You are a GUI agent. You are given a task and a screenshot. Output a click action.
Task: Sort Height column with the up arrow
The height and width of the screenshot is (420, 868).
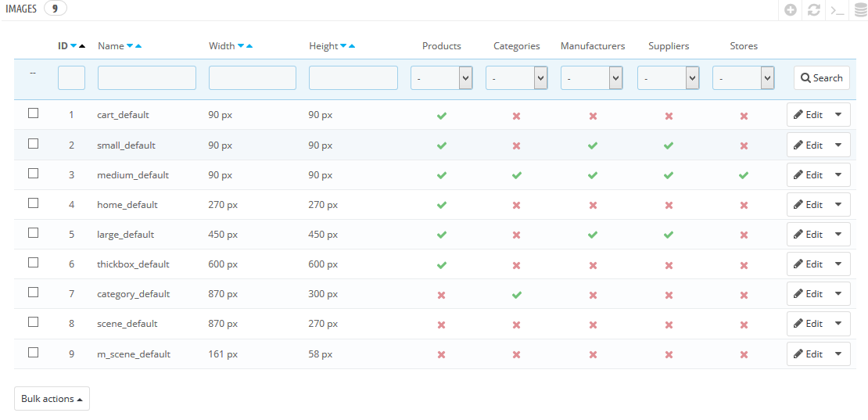coord(352,46)
